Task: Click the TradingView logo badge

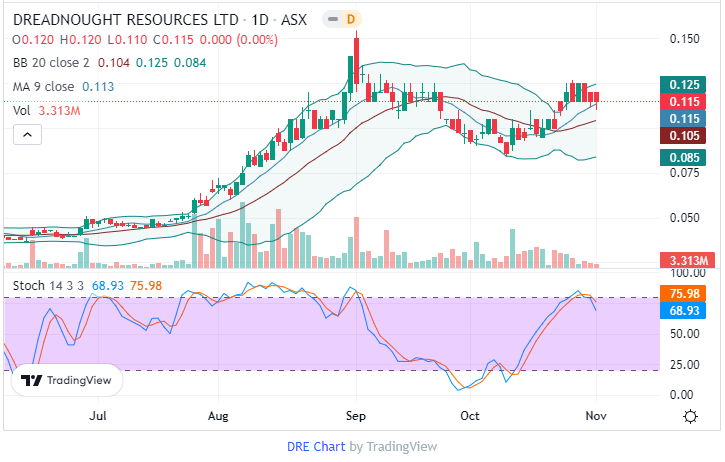Action: [67, 380]
